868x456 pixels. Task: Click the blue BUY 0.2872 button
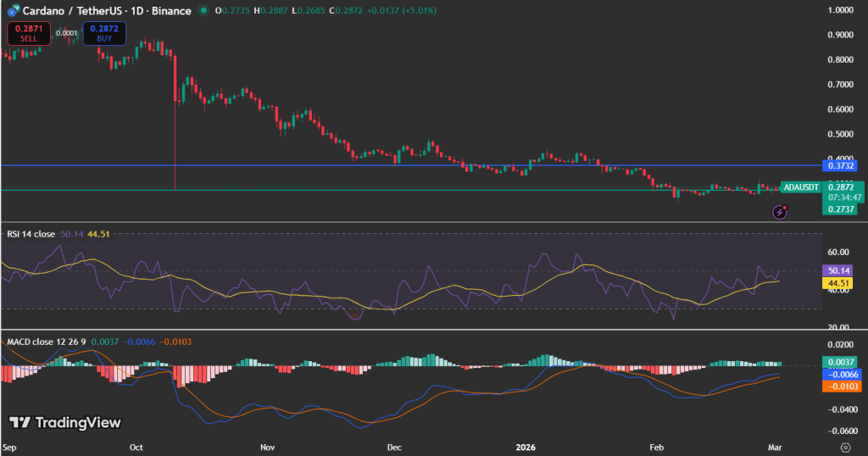[x=104, y=33]
